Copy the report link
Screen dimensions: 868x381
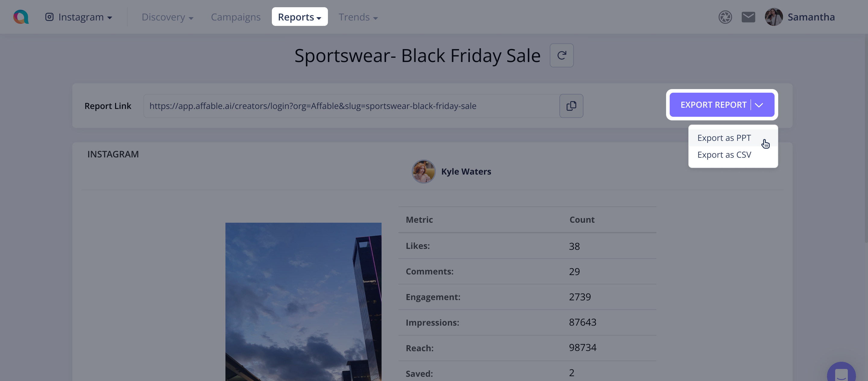click(x=571, y=106)
